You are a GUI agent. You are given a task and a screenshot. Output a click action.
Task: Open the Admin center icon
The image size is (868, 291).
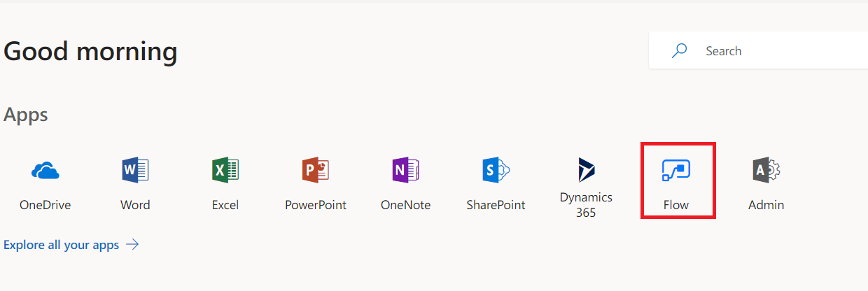tap(766, 170)
